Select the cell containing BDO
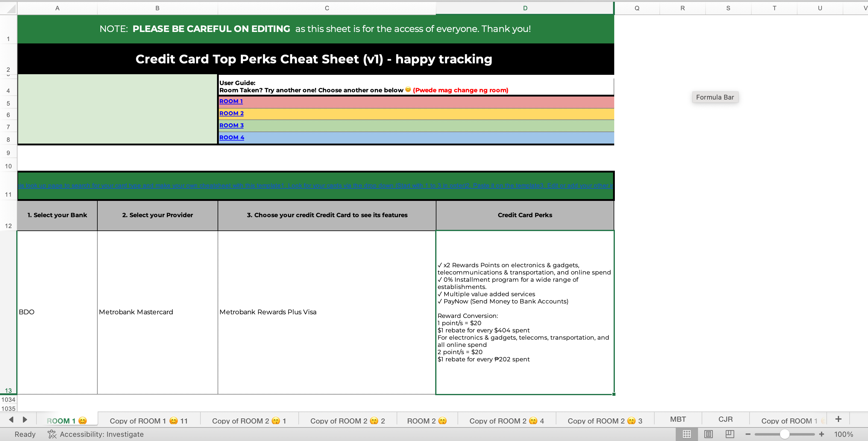Screen dimensions: 868x441 point(57,312)
